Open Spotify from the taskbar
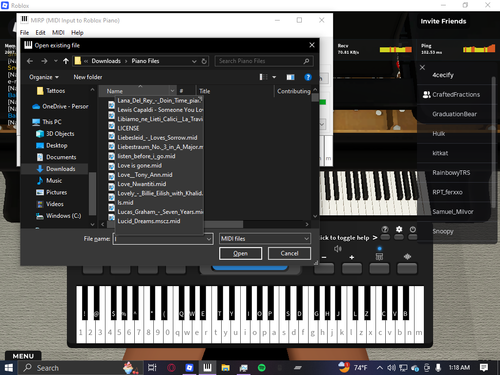500x375 pixels. [262, 368]
